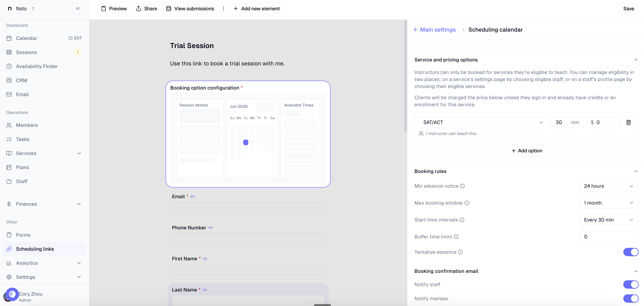The image size is (644, 306).
Task: Click the link icon next to Email field
Action: [192, 197]
